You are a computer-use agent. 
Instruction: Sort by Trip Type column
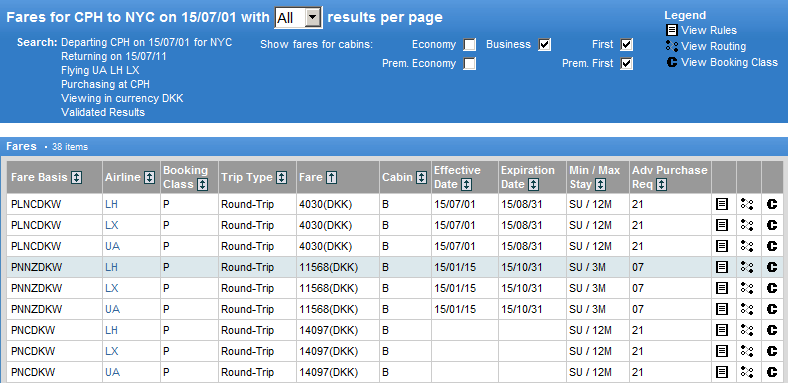281,177
